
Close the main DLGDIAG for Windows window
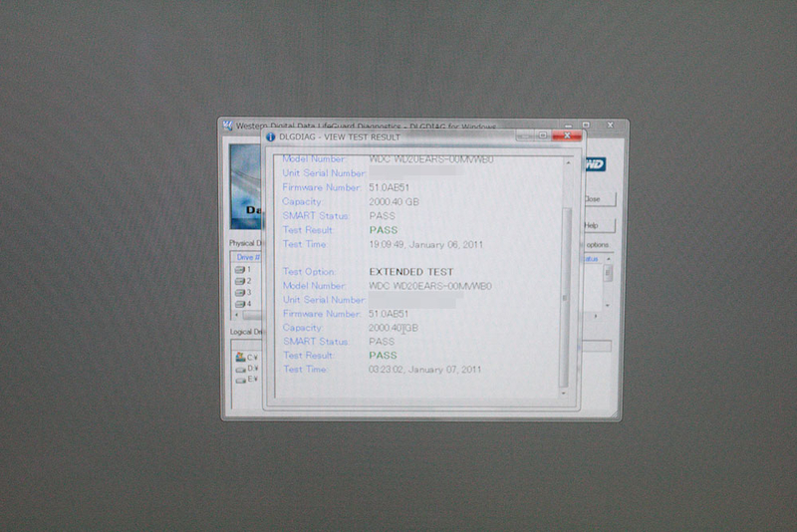(x=611, y=125)
